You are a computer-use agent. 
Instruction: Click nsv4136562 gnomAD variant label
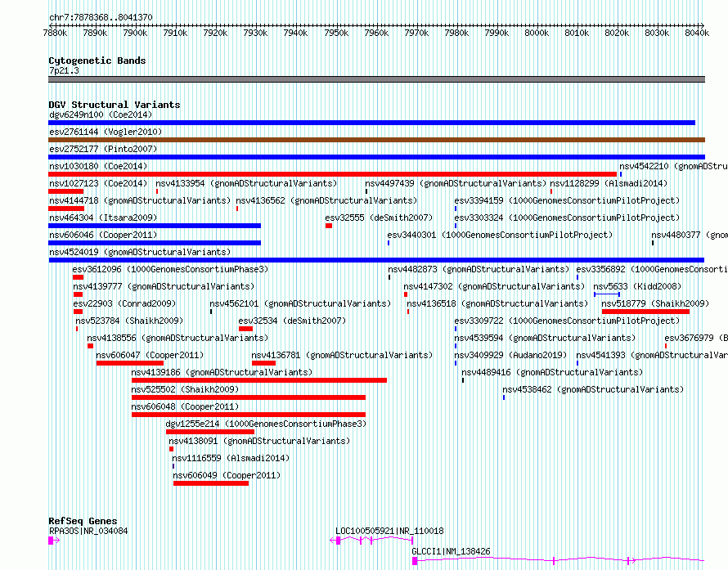click(326, 200)
